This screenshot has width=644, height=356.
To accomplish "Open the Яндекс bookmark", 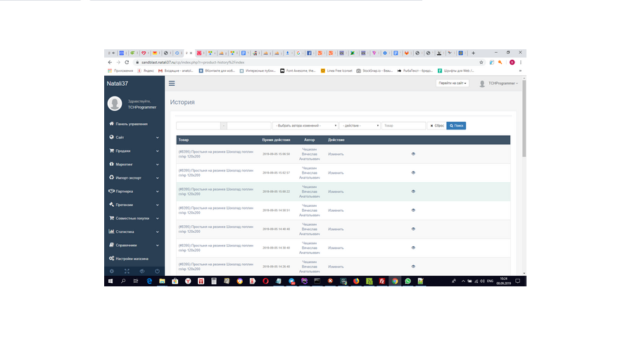I will [x=146, y=70].
